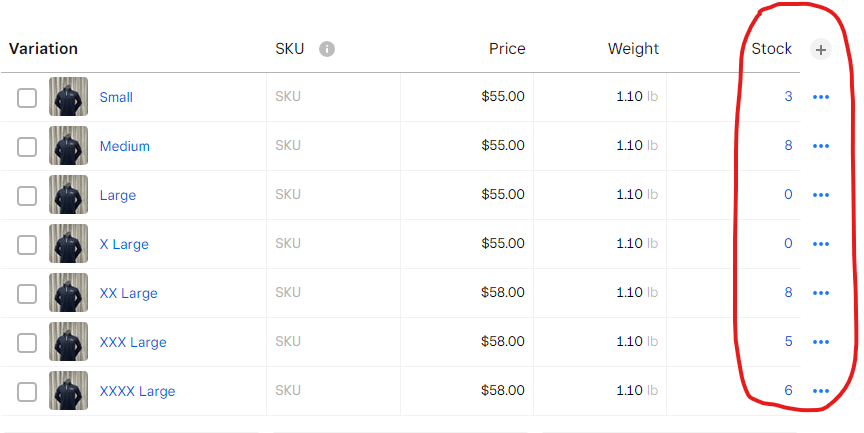Open three-dot menu for Medium variation

click(821, 146)
